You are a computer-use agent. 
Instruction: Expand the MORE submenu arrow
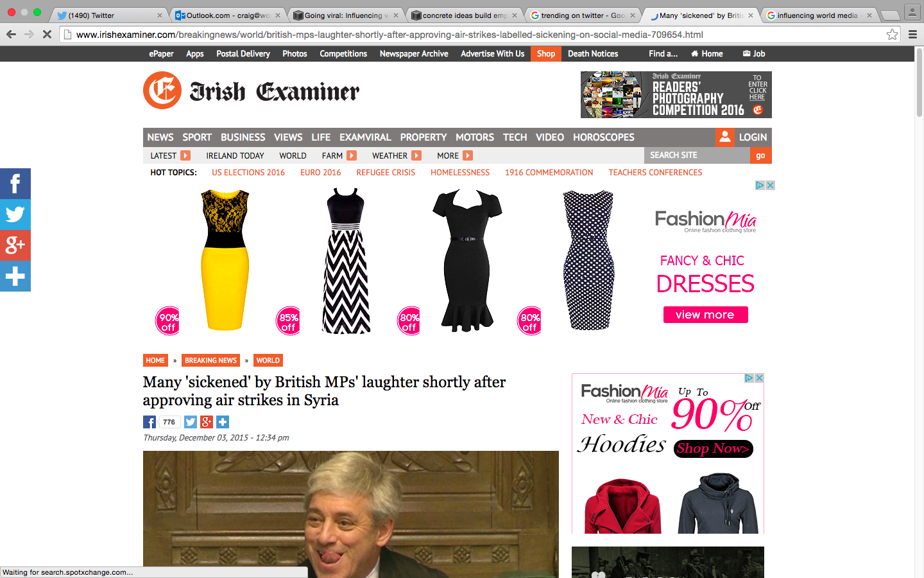click(468, 155)
